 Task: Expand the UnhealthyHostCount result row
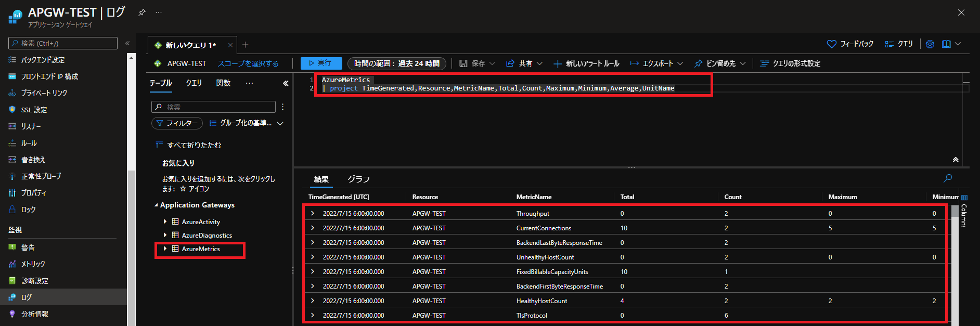pyautogui.click(x=313, y=257)
